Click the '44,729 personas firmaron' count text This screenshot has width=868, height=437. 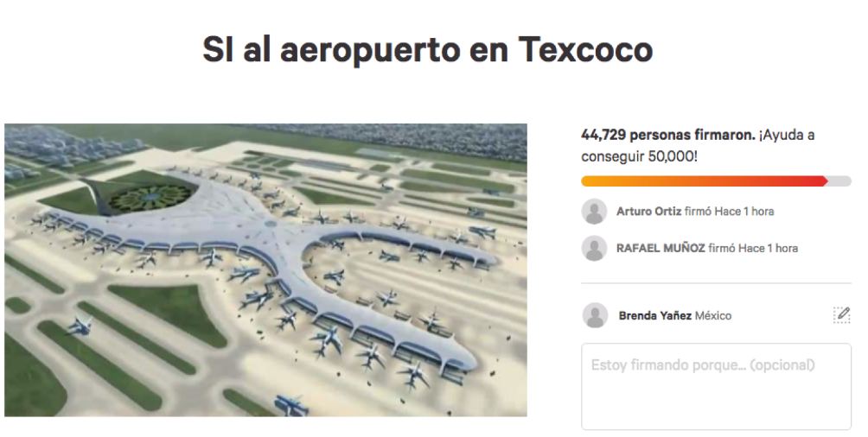[x=668, y=135]
